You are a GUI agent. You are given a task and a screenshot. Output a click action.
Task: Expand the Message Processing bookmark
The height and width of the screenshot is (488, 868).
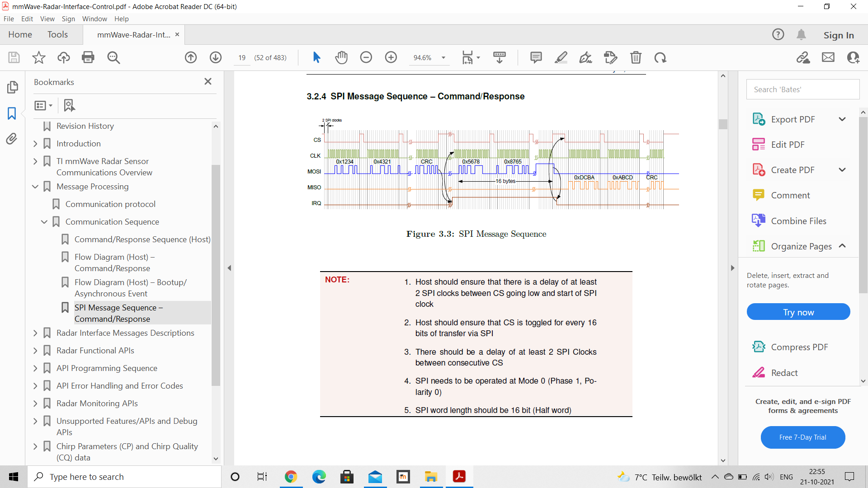35,187
